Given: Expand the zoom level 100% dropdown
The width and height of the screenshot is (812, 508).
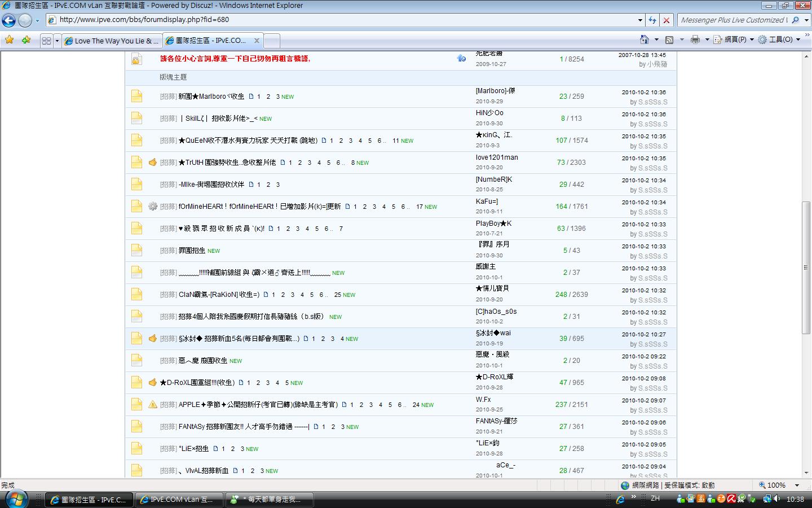Looking at the screenshot, I should point(797,485).
